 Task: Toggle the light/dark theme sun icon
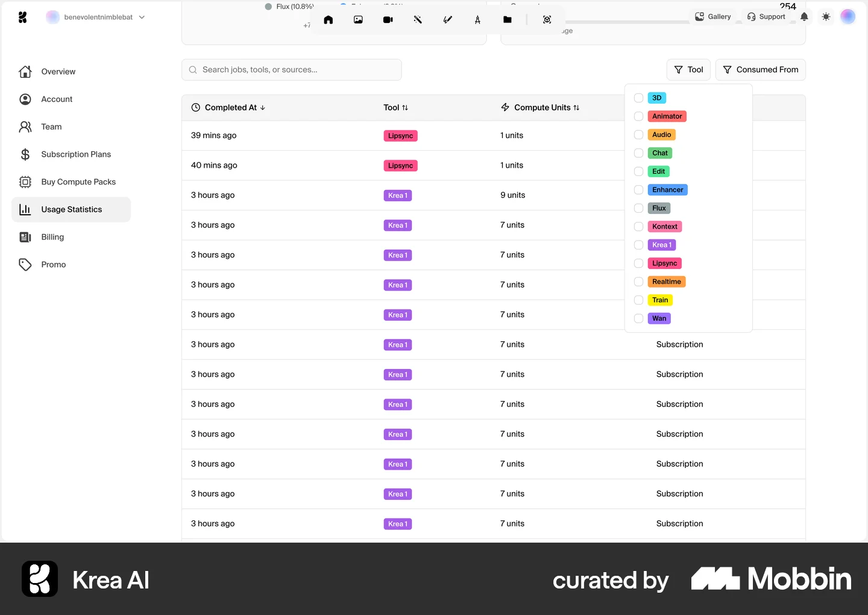[826, 17]
